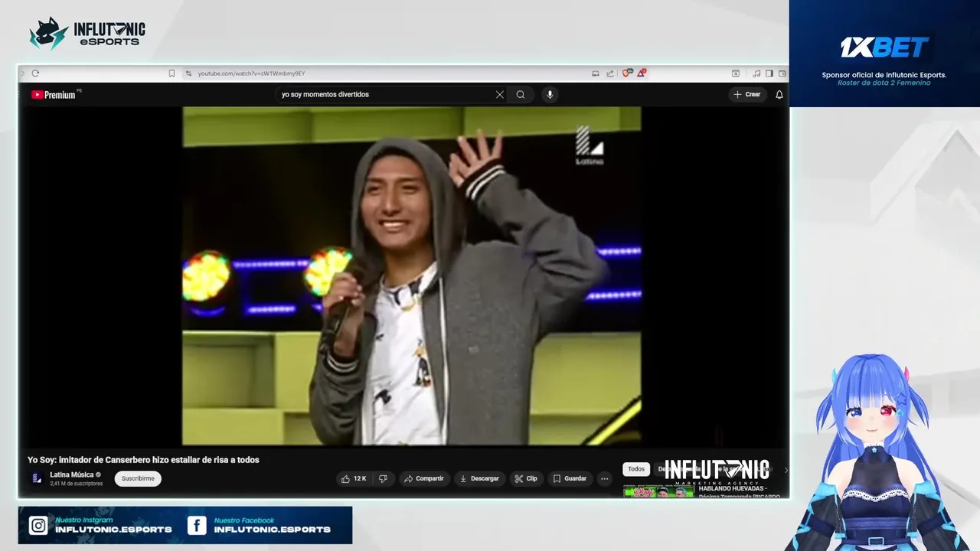Click the Instagram logo in the overlay banner

coord(38,526)
